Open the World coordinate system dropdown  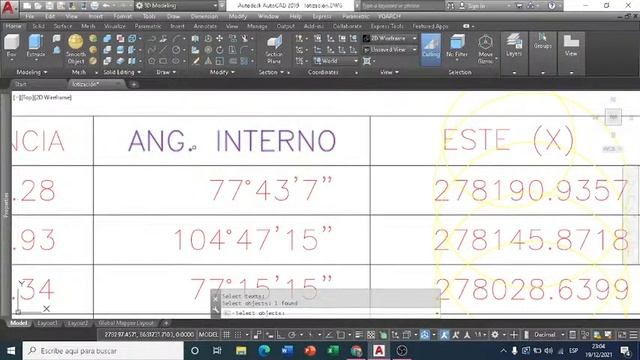coord(336,61)
